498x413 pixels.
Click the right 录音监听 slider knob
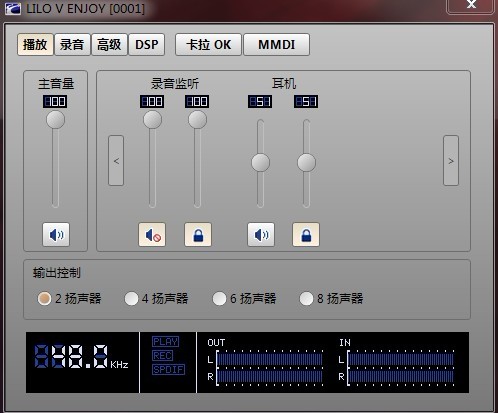[198, 120]
